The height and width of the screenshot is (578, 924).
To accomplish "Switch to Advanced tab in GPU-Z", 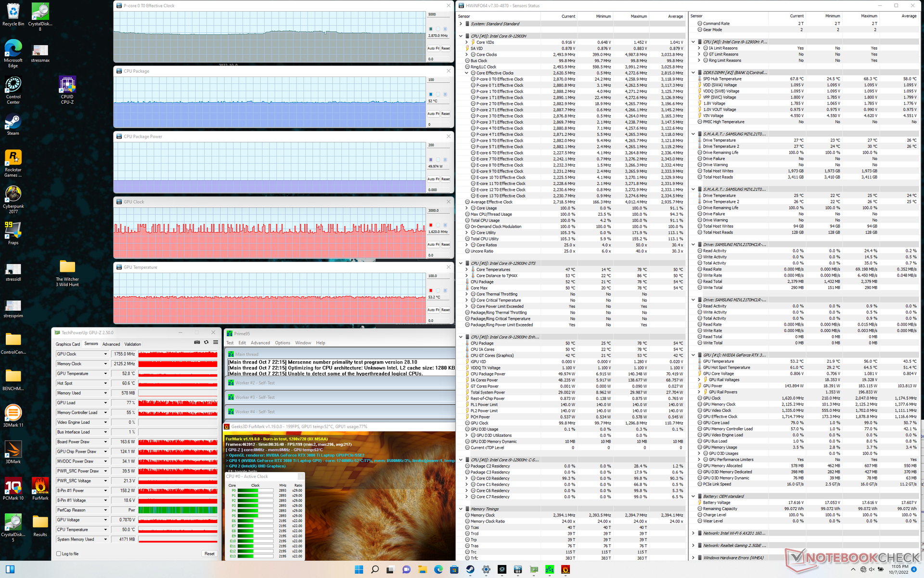I will point(111,344).
